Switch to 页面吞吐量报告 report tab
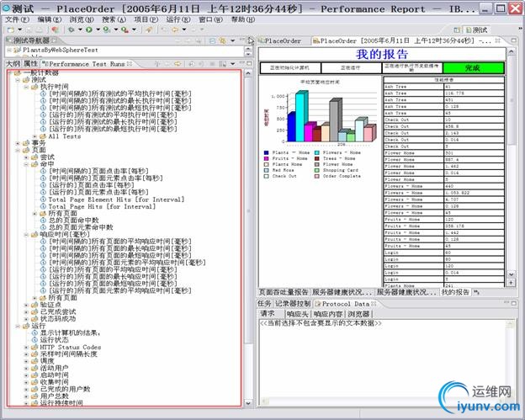This screenshot has width=525, height=420. (284, 292)
